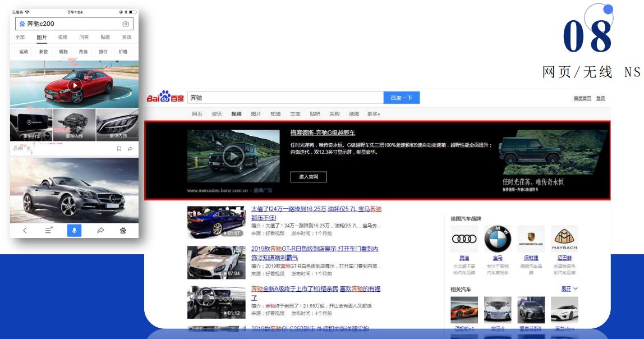
Task: Click the BMW (宝马) logo
Action: coord(498,239)
